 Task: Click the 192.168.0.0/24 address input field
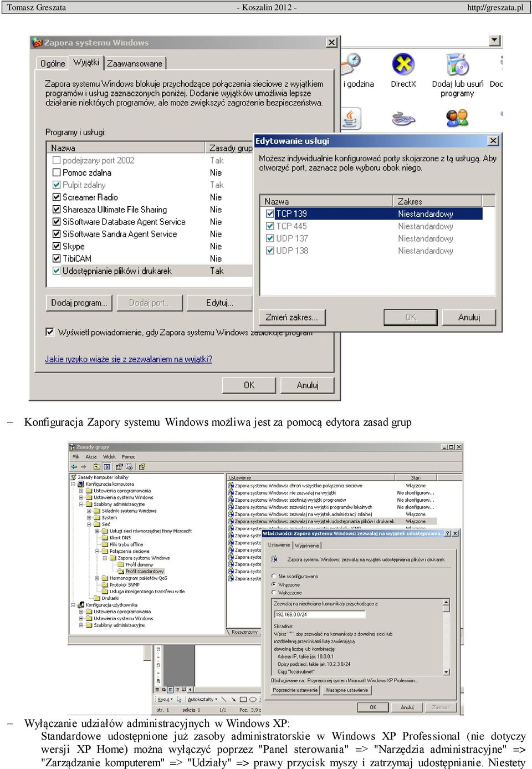tap(320, 614)
